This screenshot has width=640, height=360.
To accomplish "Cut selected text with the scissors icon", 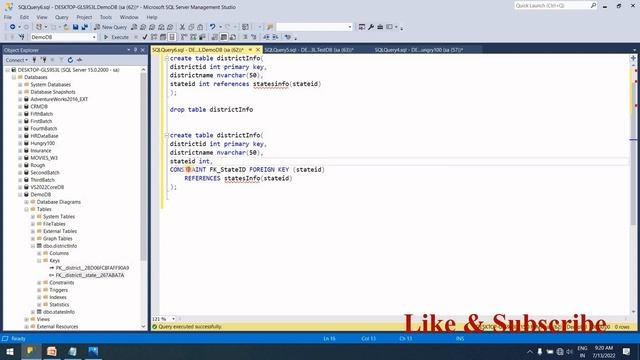I will click(182, 27).
